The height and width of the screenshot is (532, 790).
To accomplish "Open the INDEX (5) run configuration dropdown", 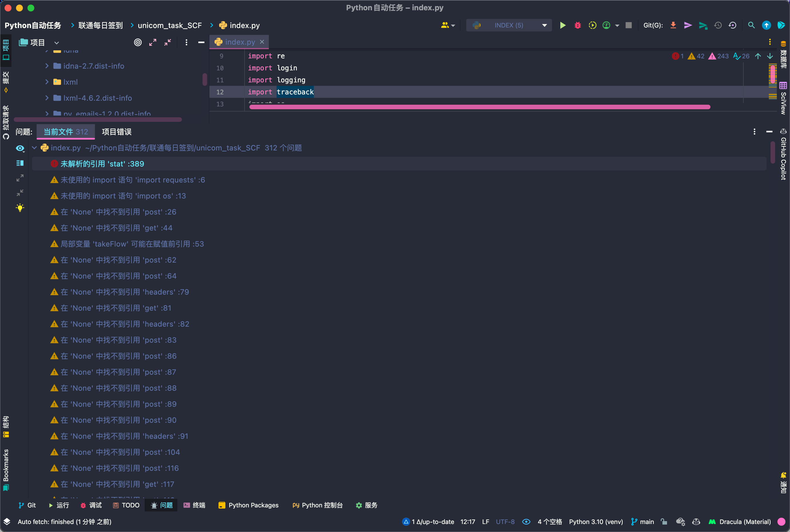I will 509,25.
